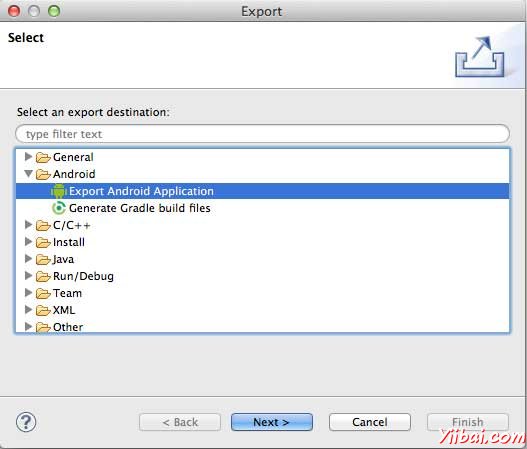
Task: Expand the General category
Action: (29, 157)
